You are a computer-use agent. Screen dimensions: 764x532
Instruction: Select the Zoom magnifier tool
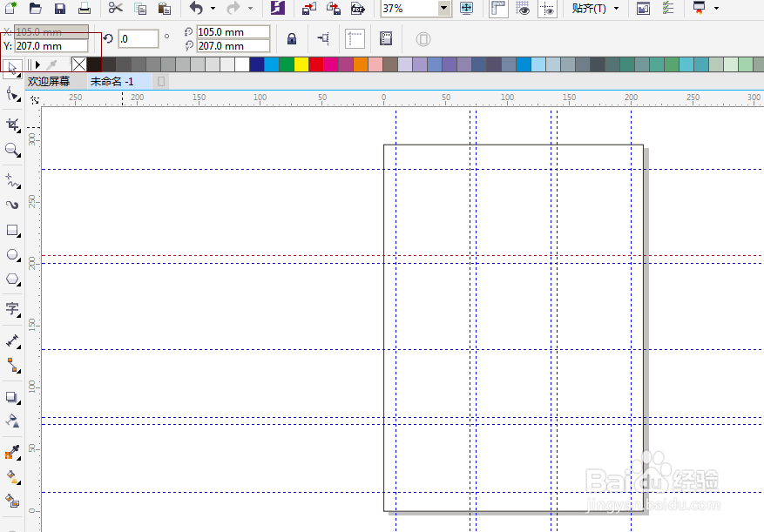point(13,150)
